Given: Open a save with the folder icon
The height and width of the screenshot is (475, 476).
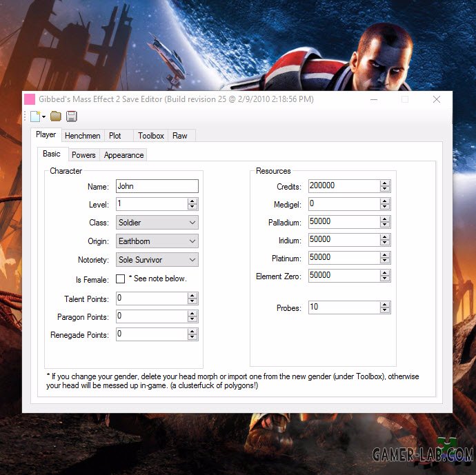Looking at the screenshot, I should click(56, 117).
